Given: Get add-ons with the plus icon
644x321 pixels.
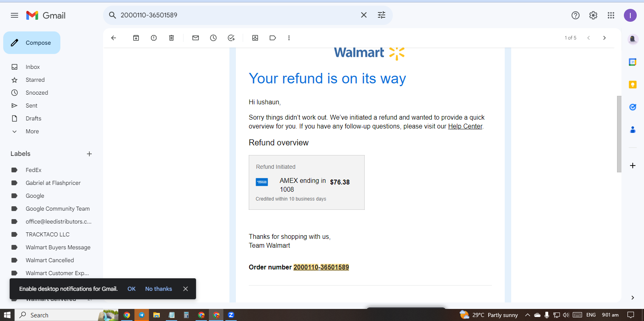Looking at the screenshot, I should (633, 166).
